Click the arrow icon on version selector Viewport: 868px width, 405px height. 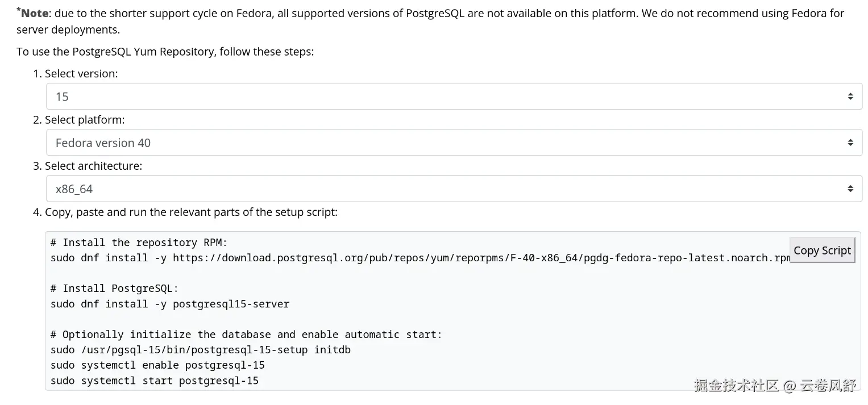[x=850, y=97]
